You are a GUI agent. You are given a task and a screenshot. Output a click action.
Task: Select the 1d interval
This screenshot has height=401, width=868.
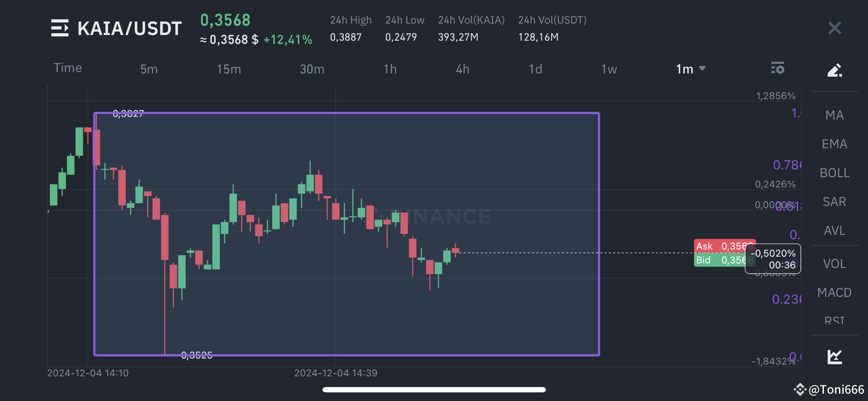(x=535, y=69)
